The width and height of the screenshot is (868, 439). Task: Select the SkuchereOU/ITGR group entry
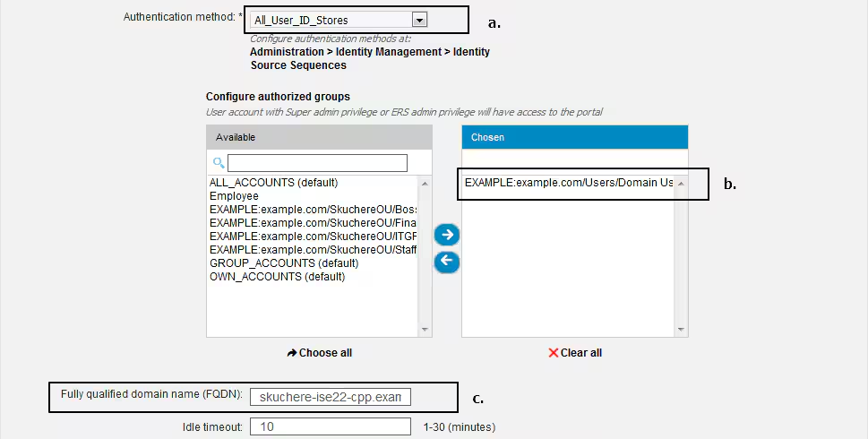click(x=313, y=237)
